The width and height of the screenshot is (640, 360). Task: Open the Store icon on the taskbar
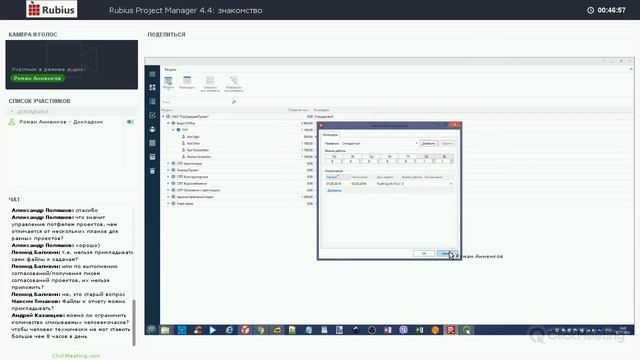[x=182, y=330]
